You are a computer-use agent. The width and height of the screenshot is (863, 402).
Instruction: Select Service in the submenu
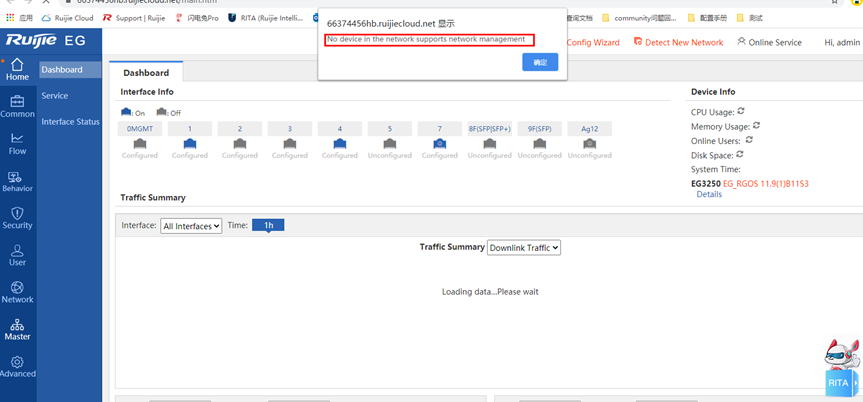pos(54,96)
